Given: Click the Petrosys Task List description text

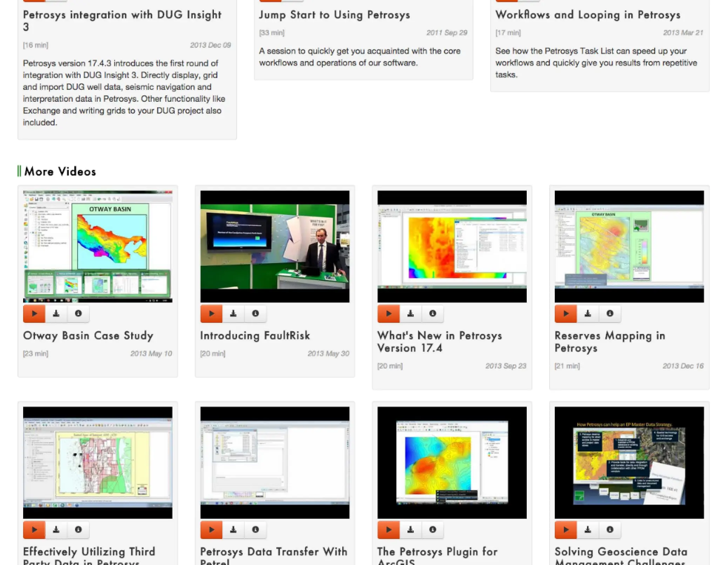Looking at the screenshot, I should click(596, 63).
